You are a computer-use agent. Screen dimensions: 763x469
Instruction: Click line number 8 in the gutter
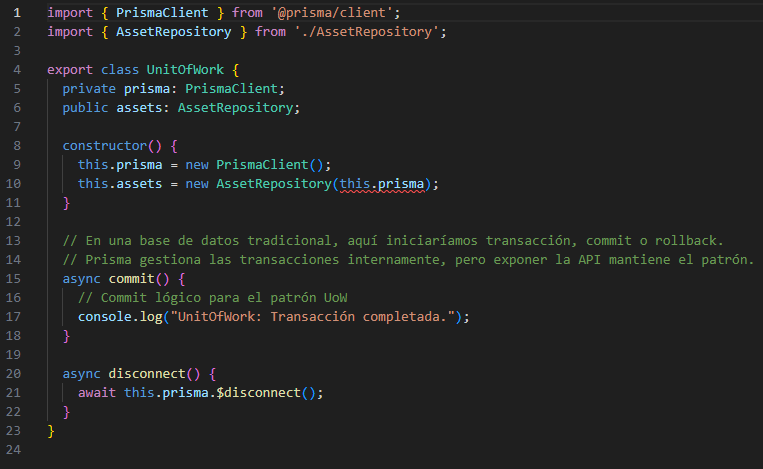pos(17,145)
